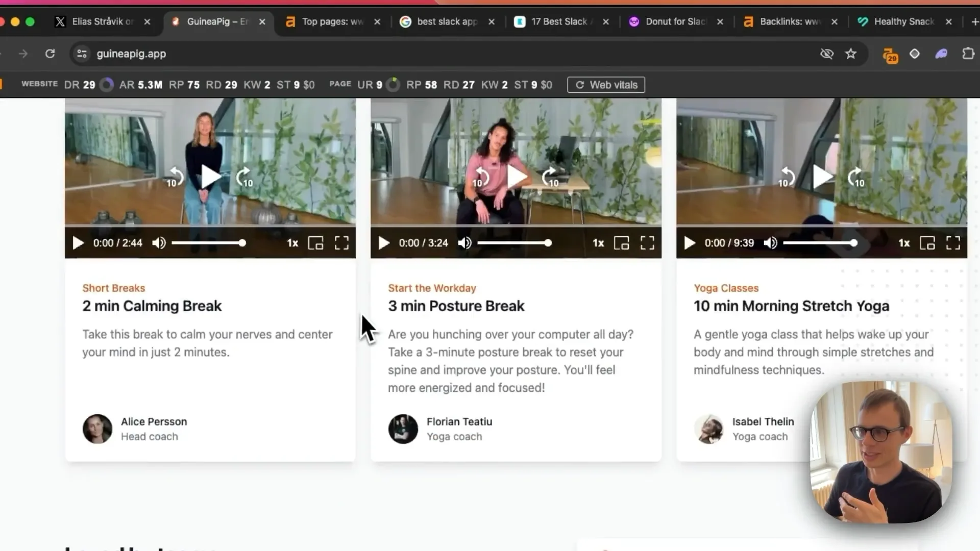Enter fullscreen on 9:39 video
This screenshot has height=551, width=980.
pos(953,243)
